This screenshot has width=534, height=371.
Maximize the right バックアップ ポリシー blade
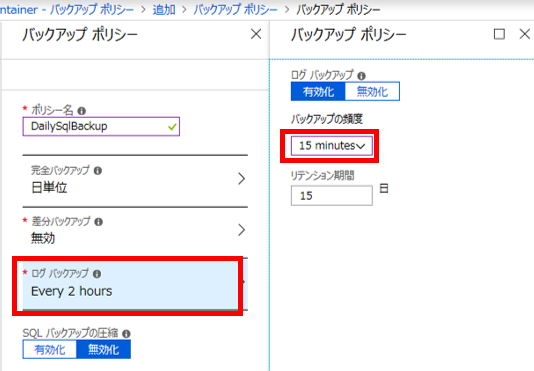[499, 34]
